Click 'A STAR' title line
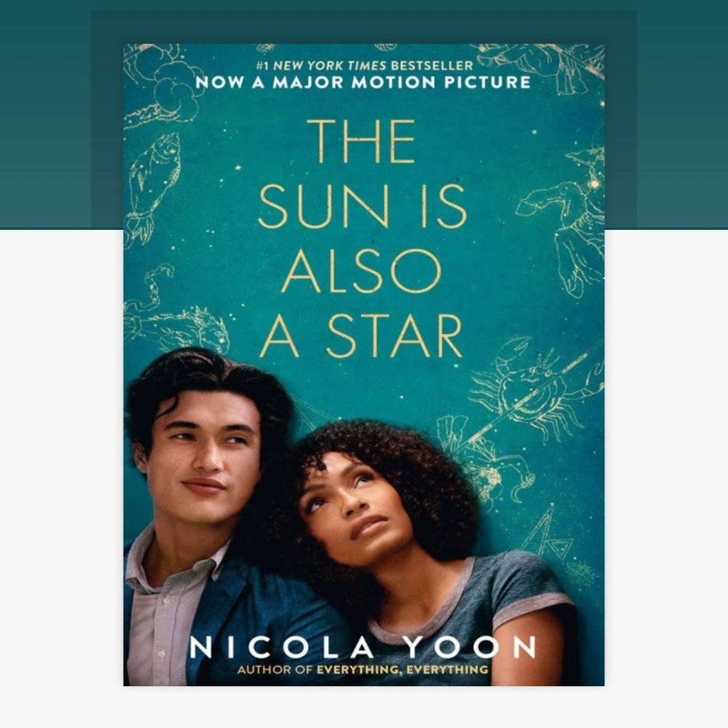Image resolution: width=728 pixels, height=728 pixels. [x=362, y=336]
